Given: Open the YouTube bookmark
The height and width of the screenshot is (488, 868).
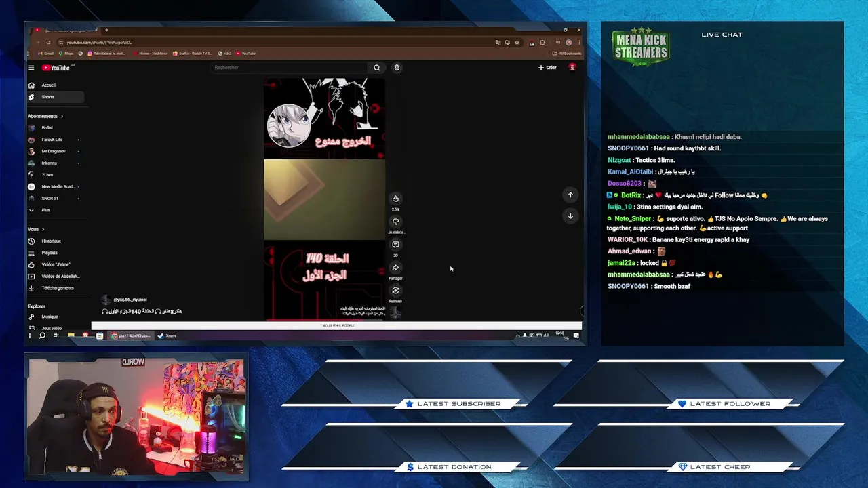Looking at the screenshot, I should point(245,54).
